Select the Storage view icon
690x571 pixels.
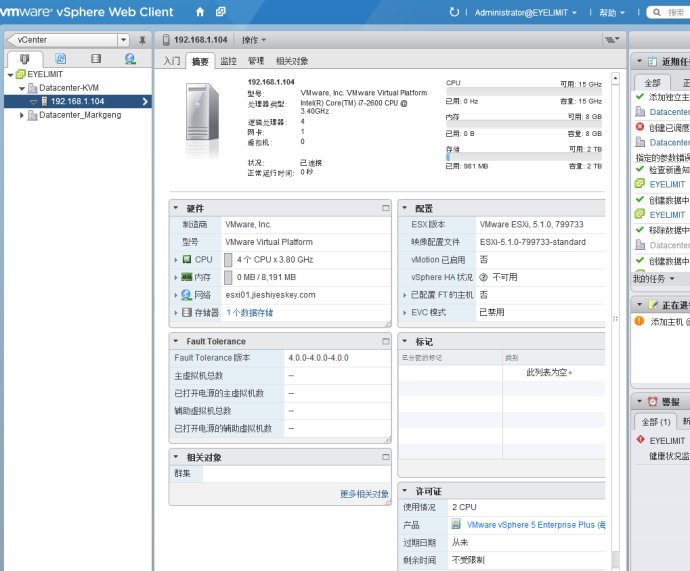pos(95,59)
